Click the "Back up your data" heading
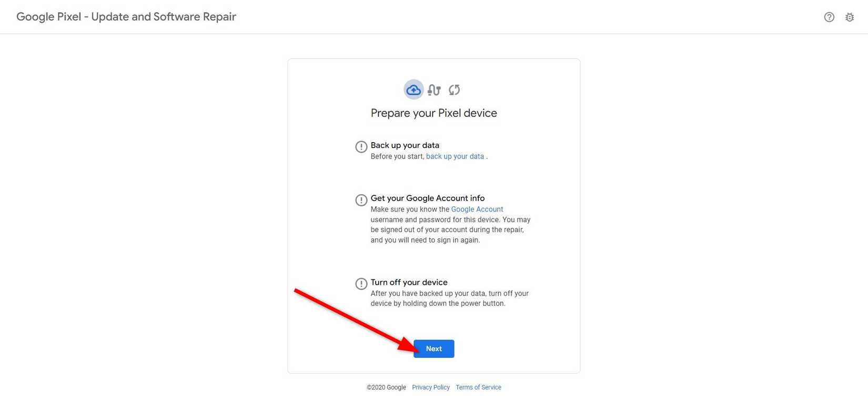This screenshot has width=868, height=400. pos(405,145)
